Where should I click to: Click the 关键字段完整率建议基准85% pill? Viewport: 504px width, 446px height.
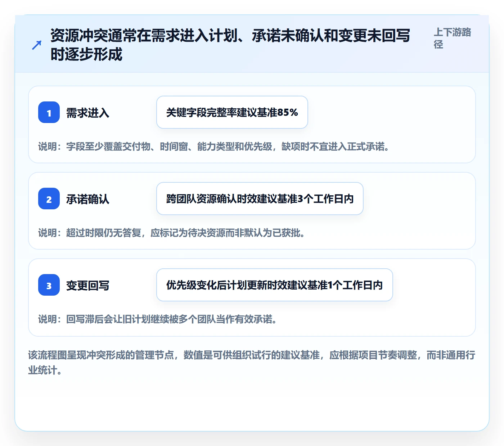coord(232,112)
